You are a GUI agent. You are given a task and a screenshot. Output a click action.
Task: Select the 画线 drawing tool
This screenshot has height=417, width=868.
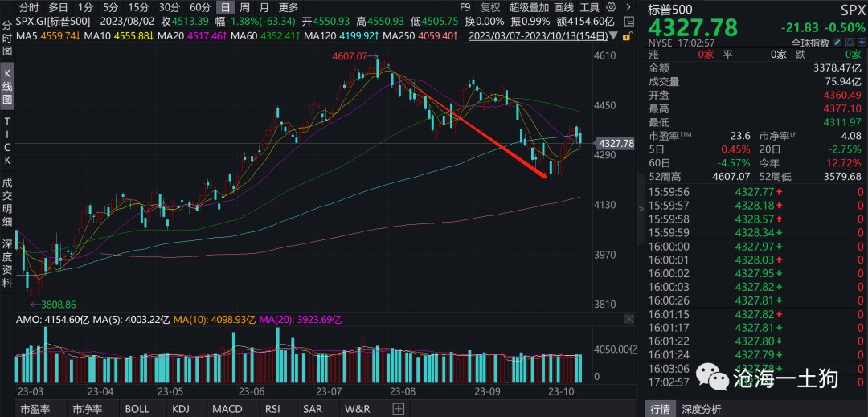point(563,7)
